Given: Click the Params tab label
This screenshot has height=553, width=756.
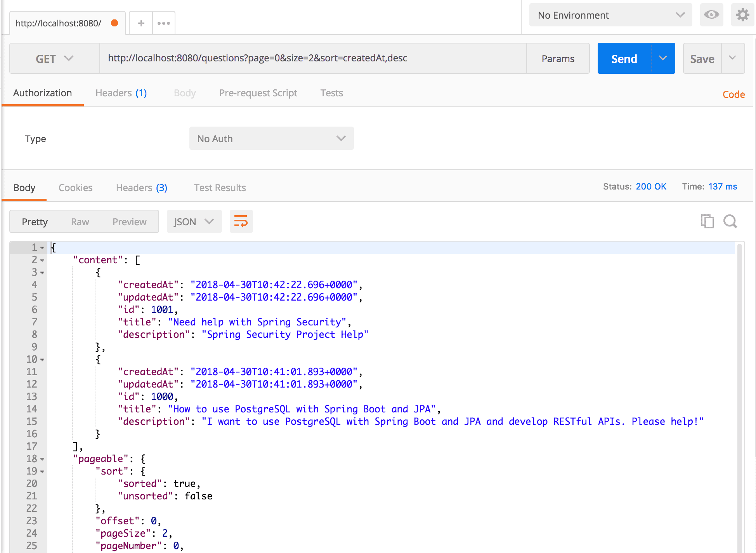Looking at the screenshot, I should tap(558, 57).
